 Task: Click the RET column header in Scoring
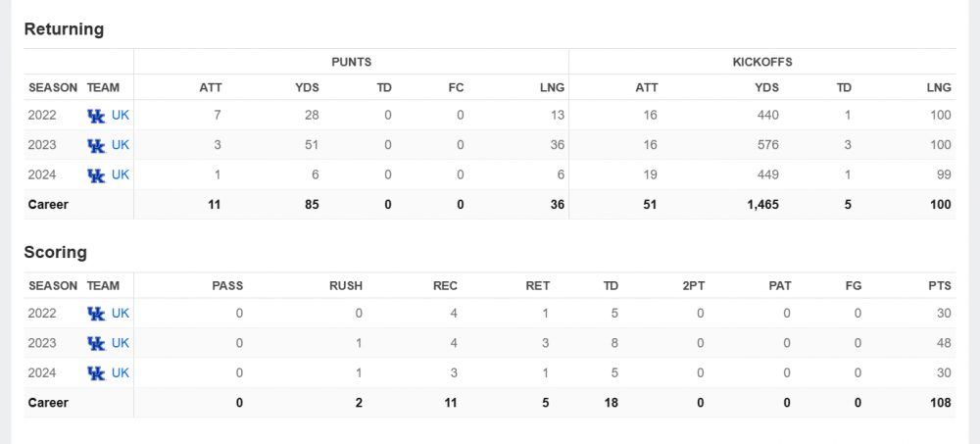click(x=537, y=286)
